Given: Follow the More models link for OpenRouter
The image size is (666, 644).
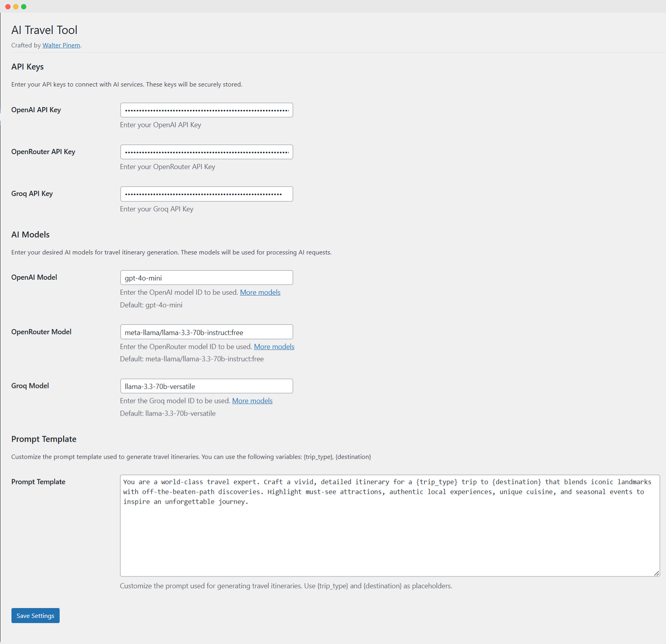Looking at the screenshot, I should point(274,346).
